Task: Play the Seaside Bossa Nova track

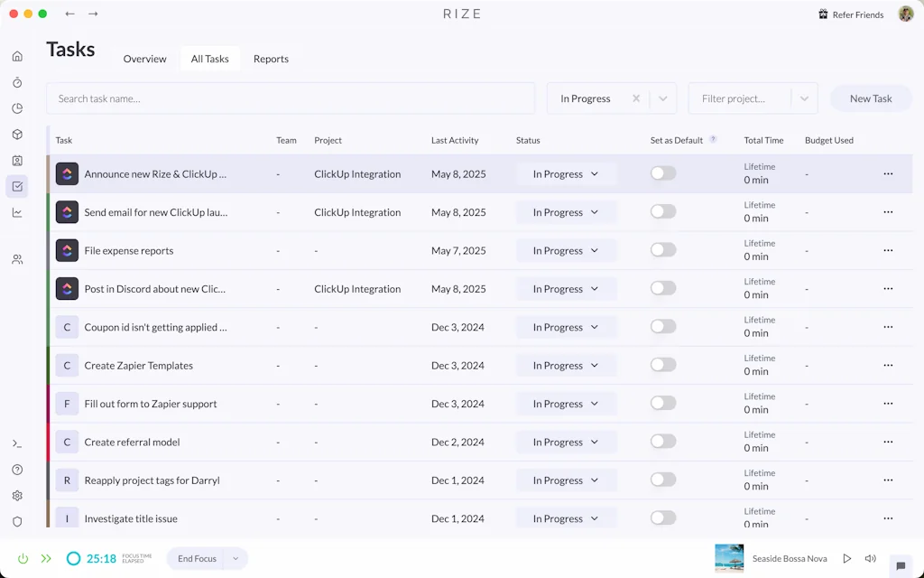Action: (846, 558)
